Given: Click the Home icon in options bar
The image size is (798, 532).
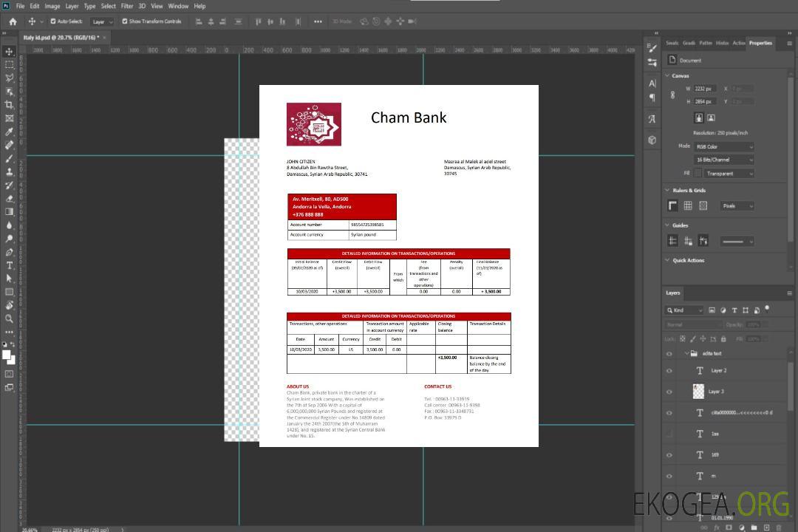Looking at the screenshot, I should click(13, 21).
